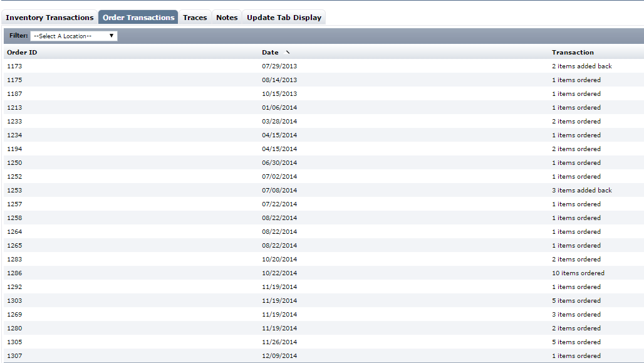Screen dimensions: 644x363
Task: Click the date 01/06/2014
Action: 279,107
